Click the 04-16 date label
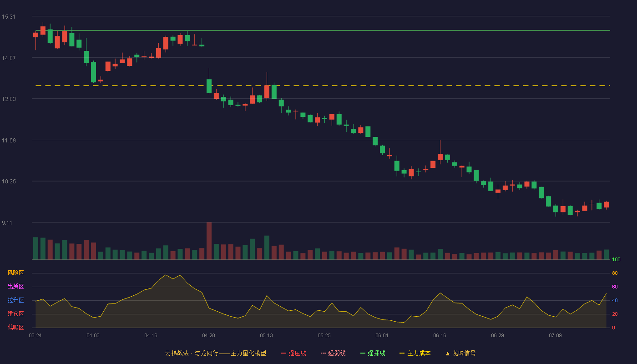Image resolution: width=637 pixels, height=364 pixels. tap(151, 335)
